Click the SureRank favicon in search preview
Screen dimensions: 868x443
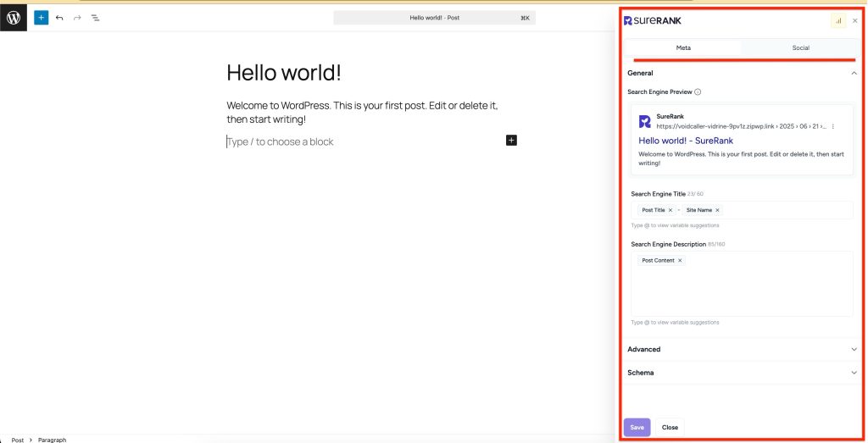[645, 122]
